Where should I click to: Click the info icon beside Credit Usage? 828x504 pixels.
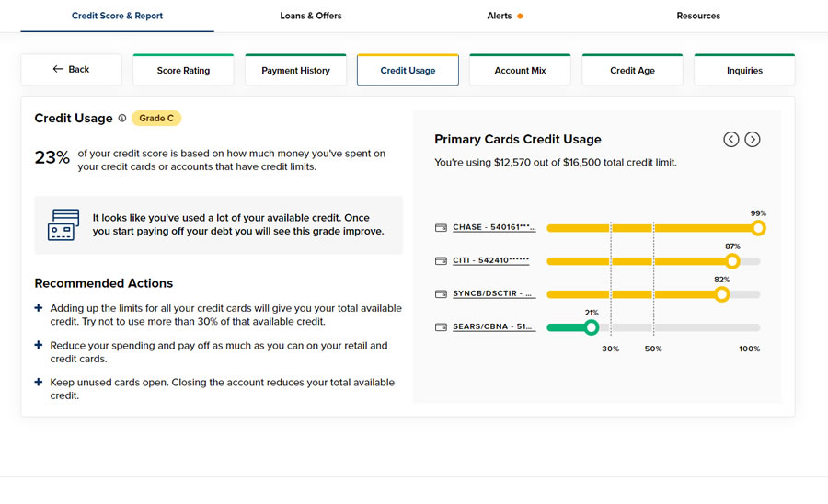point(122,119)
